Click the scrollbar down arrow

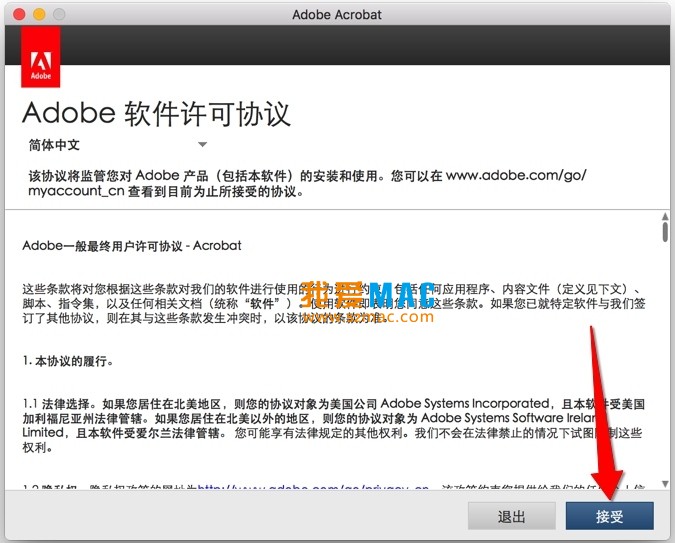point(665,484)
